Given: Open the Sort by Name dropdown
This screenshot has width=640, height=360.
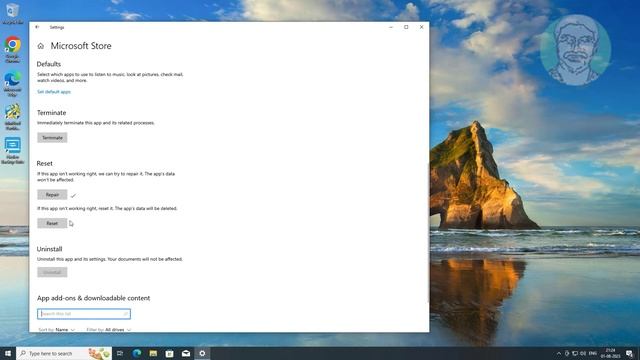Looking at the screenshot, I should pyautogui.click(x=57, y=329).
